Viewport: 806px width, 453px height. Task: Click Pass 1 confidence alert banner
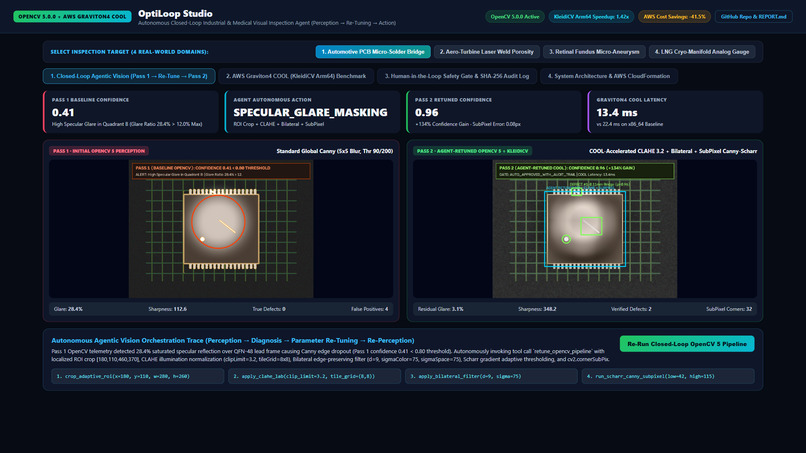(x=221, y=171)
